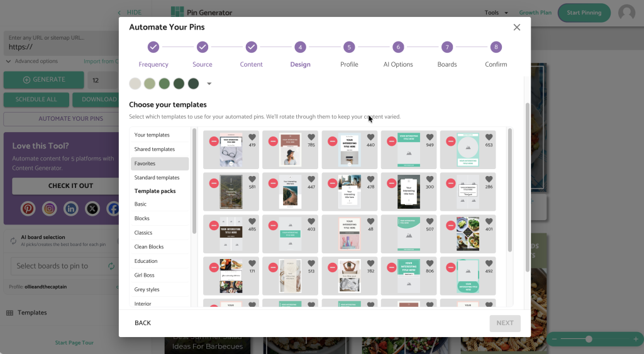Click the NEXT button
Screen dimensions: 644x354
pos(505,323)
